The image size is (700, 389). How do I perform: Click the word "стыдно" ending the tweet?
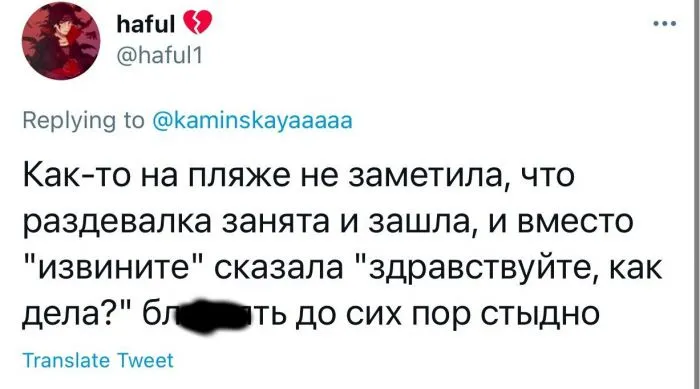coord(539,315)
